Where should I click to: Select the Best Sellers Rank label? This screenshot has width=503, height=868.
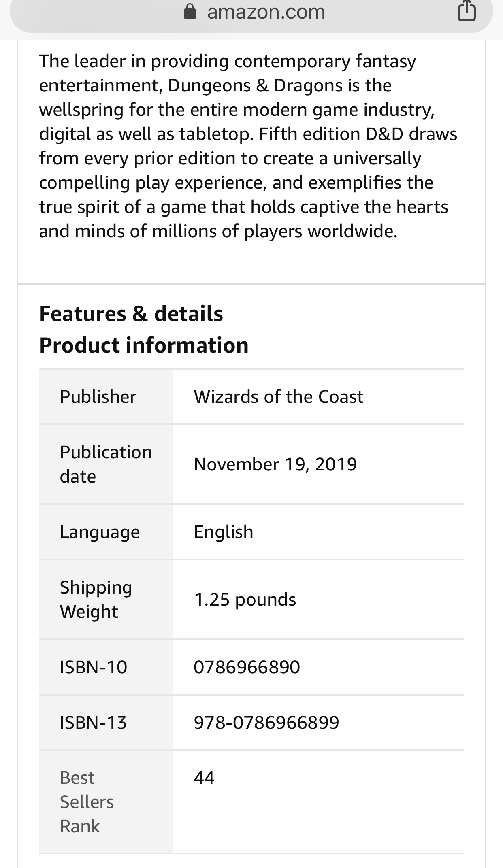coord(87,802)
